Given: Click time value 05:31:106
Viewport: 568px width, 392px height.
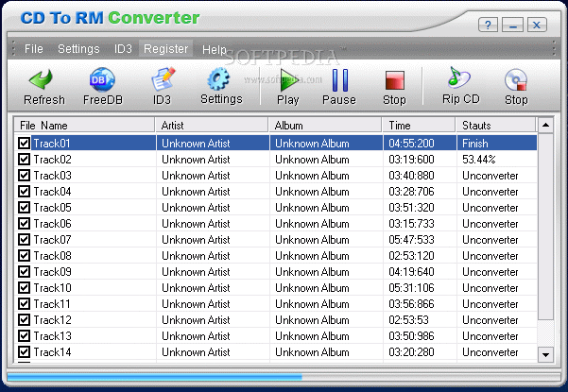Looking at the screenshot, I should (411, 287).
